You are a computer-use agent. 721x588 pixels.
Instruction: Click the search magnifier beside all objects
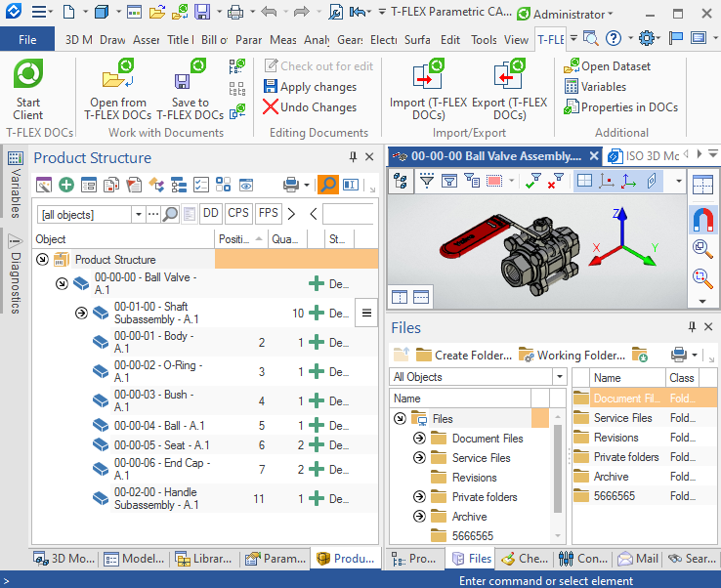coord(170,214)
